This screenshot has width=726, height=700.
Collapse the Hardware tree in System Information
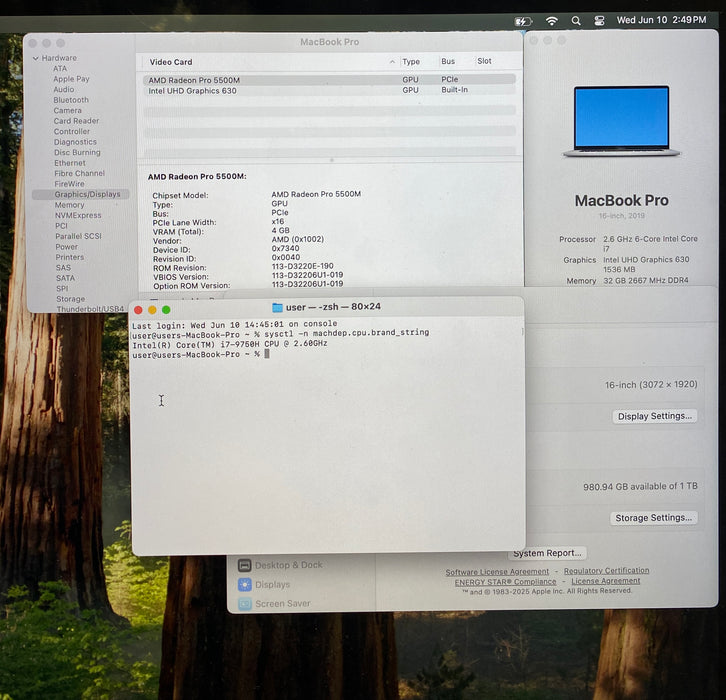pyautogui.click(x=36, y=58)
